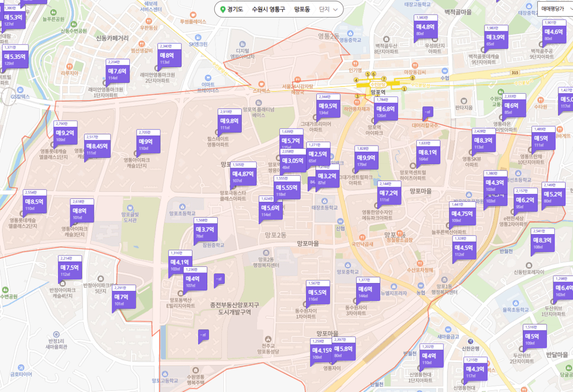This screenshot has height=392, width=573.
Task: Click the 천주교 망포동성당 church icon
Action: click(268, 339)
